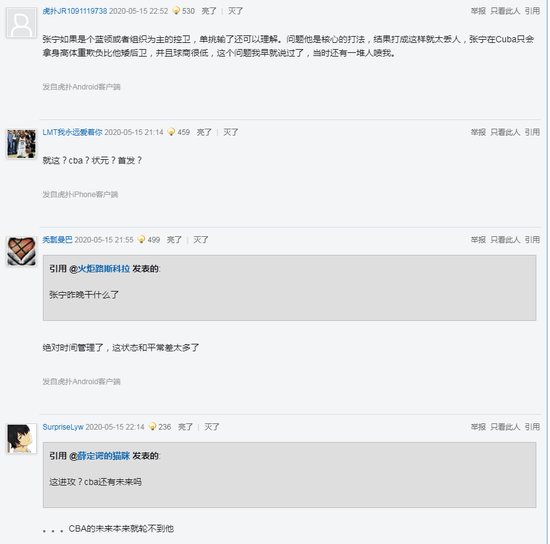Toggle 亮了 on the 530-light comment
550x544 pixels.
pos(209,11)
